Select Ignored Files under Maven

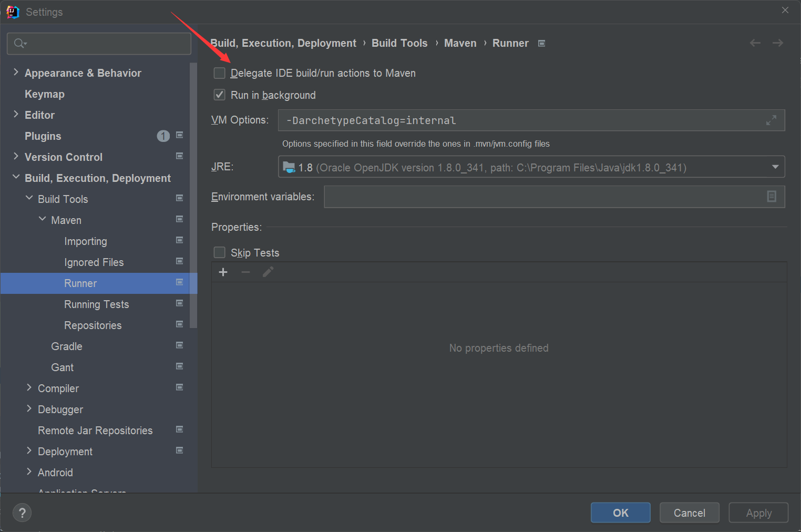pos(94,262)
